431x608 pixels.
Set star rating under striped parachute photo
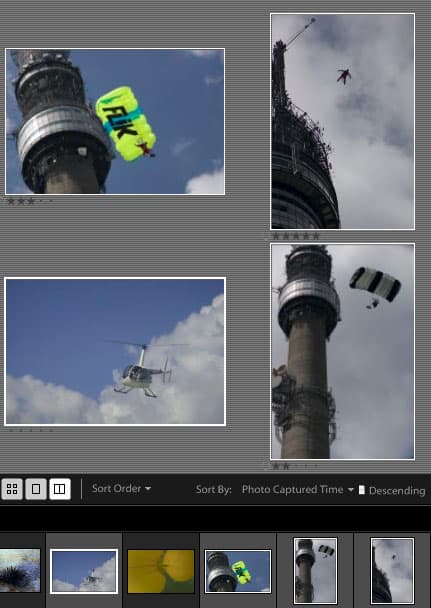(x=295, y=466)
